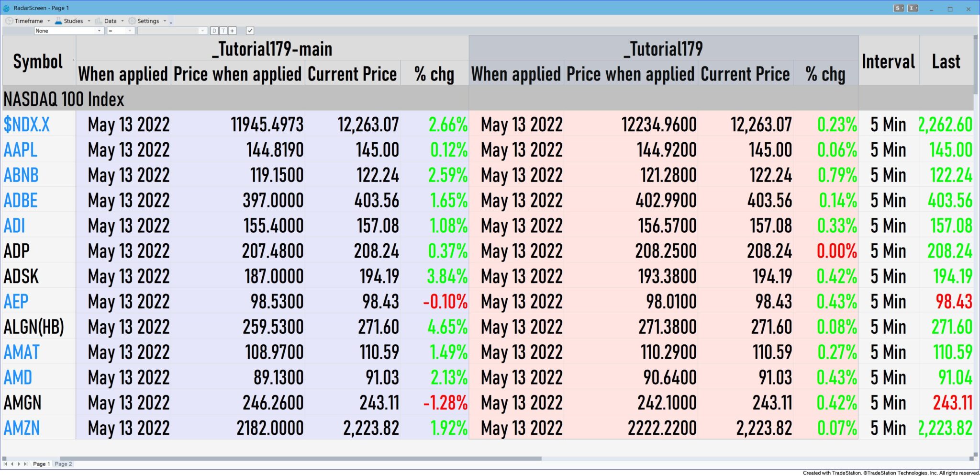The height and width of the screenshot is (476, 980).
Task: Expand toolbar overflow options arrow
Action: [x=171, y=22]
